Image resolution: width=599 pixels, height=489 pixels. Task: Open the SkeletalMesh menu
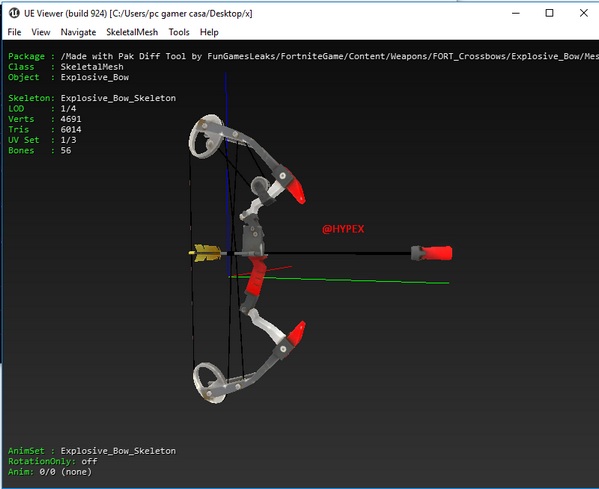click(132, 32)
